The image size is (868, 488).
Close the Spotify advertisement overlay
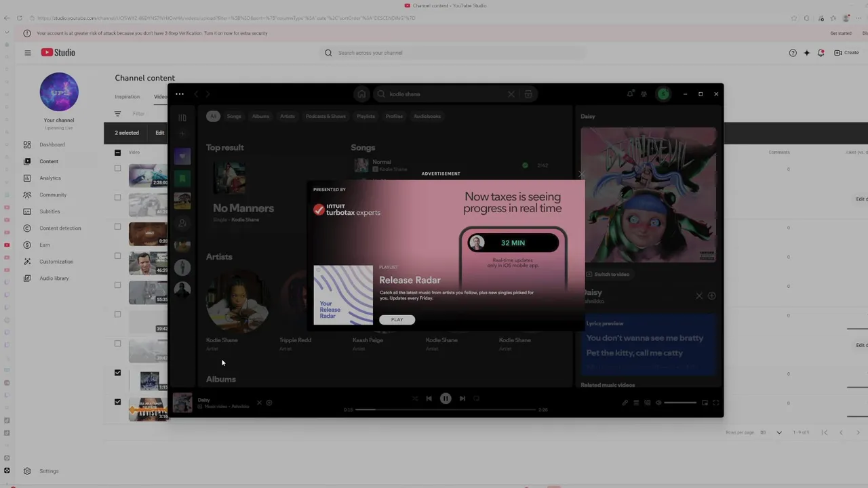click(x=580, y=176)
